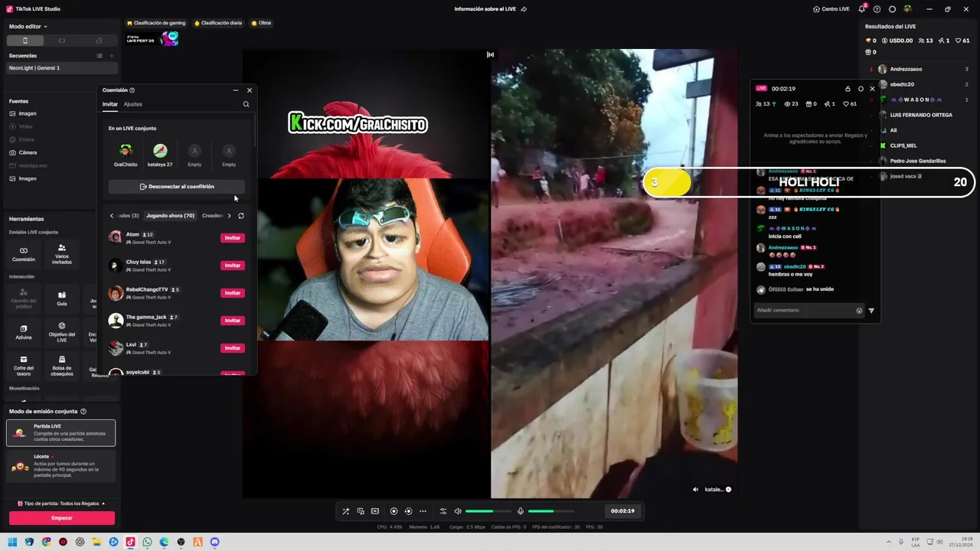Select the Jugando ahora (70) tab
Viewport: 980px width, 551px height.
pyautogui.click(x=170, y=216)
